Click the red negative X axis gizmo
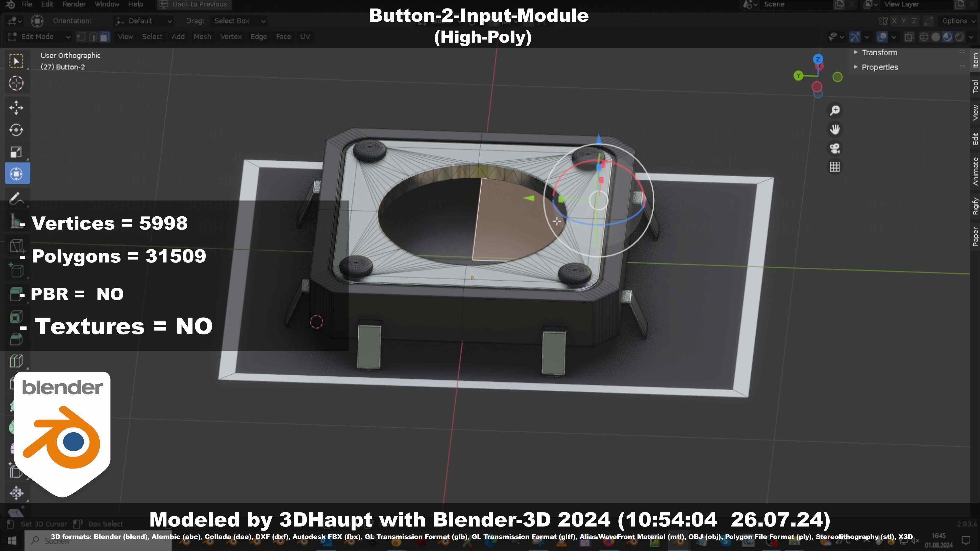This screenshot has width=980, height=551. coord(817,87)
